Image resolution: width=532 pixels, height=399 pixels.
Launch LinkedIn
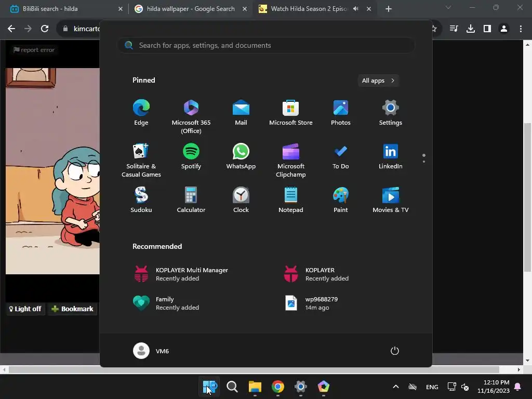(391, 156)
